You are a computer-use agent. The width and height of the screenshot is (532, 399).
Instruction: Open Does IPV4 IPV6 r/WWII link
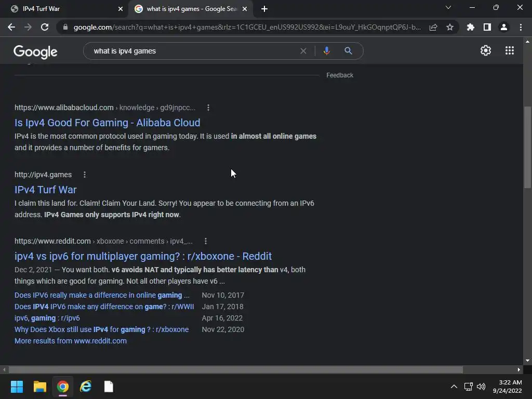tap(104, 307)
